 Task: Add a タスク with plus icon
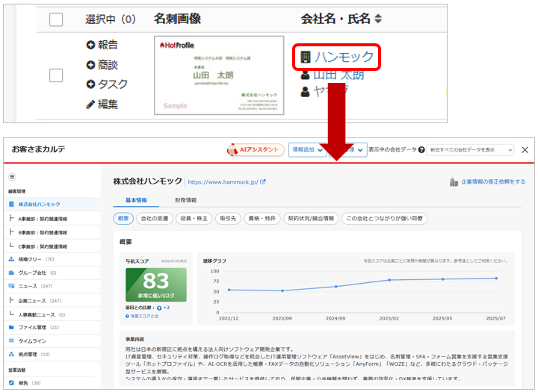90,84
